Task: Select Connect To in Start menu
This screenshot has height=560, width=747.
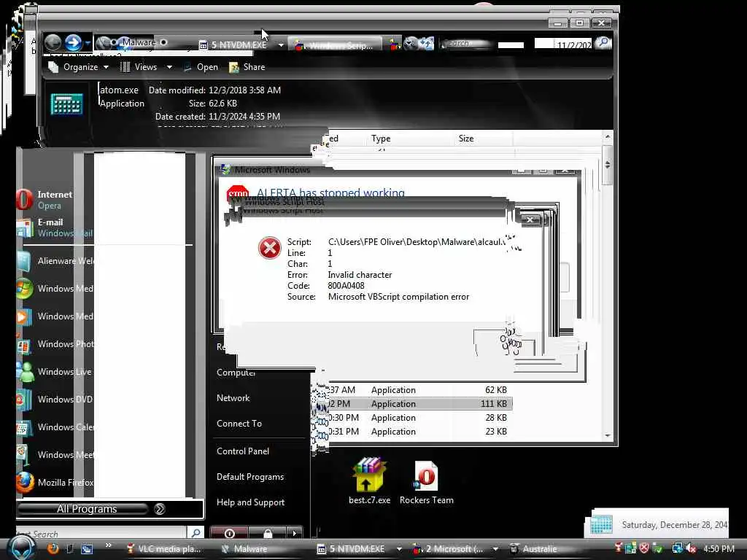Action: [239, 424]
